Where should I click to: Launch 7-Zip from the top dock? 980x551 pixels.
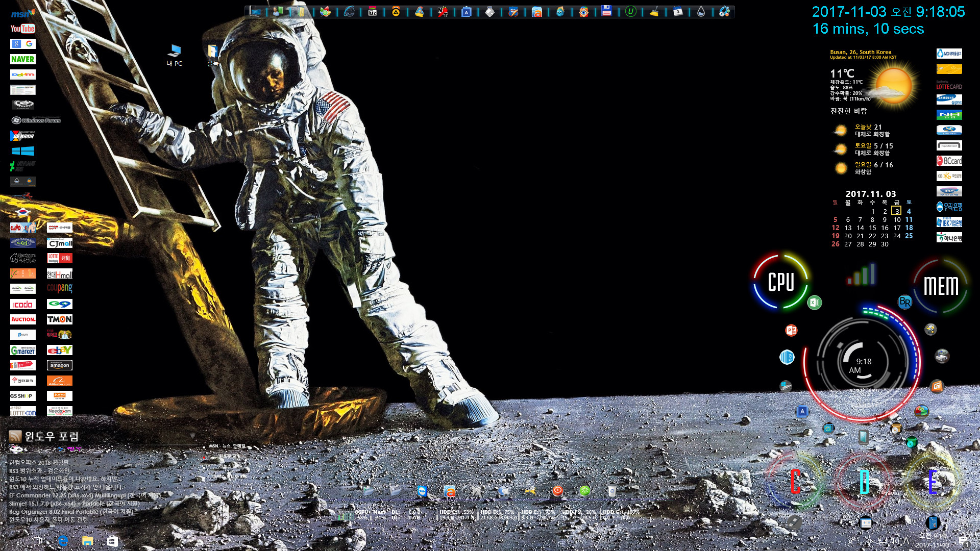[x=373, y=12]
